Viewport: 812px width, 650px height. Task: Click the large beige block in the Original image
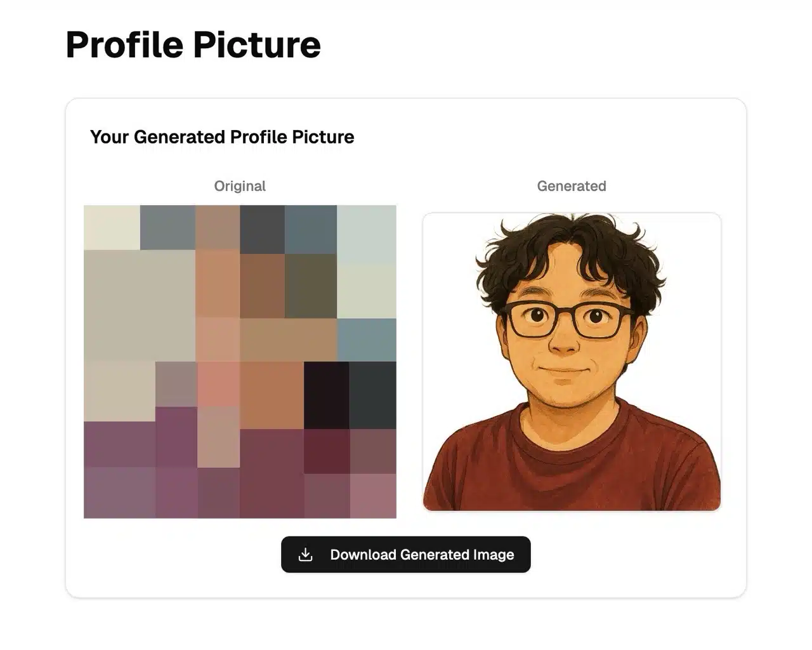click(140, 305)
